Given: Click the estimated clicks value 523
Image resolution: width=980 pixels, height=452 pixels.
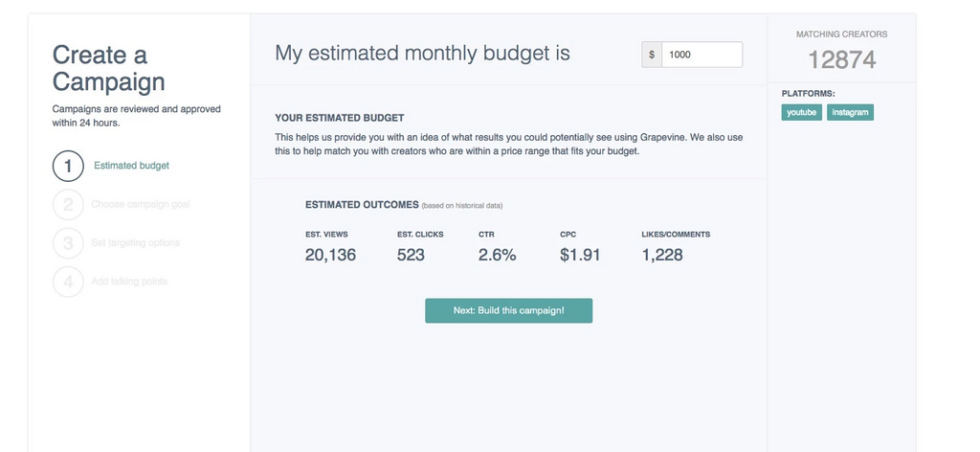Looking at the screenshot, I should (411, 255).
